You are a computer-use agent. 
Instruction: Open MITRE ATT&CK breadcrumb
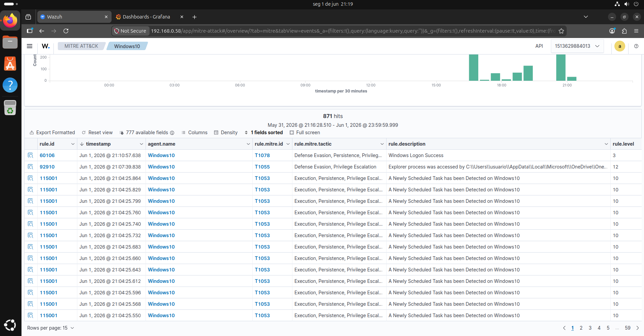81,46
